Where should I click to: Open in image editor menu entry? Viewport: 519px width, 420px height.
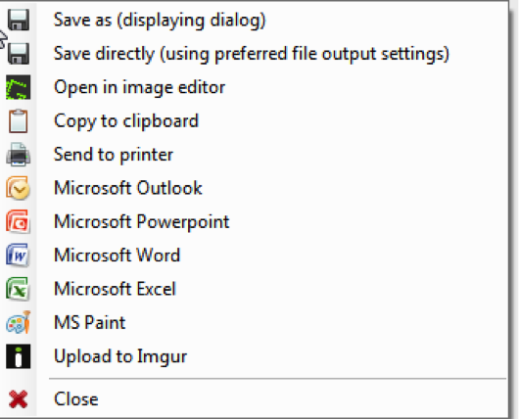pos(139,87)
